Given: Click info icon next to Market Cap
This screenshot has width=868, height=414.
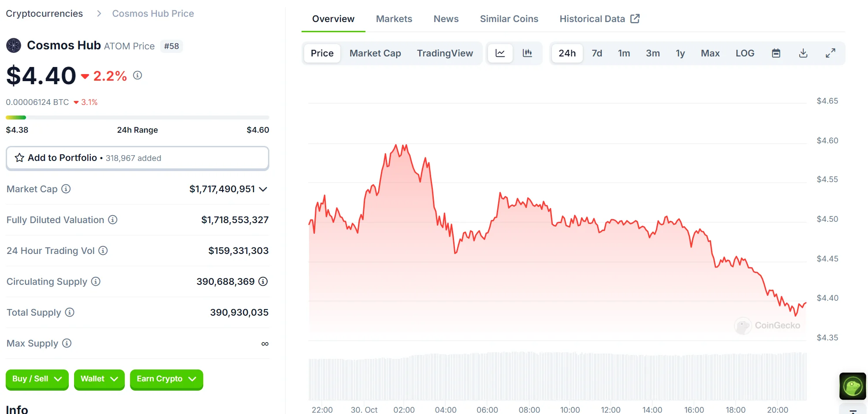Looking at the screenshot, I should (x=66, y=189).
